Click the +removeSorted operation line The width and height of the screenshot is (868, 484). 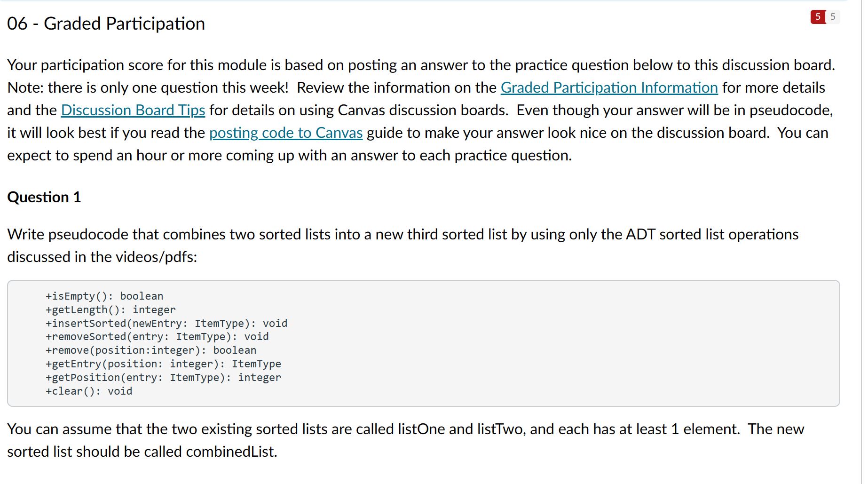[157, 336]
